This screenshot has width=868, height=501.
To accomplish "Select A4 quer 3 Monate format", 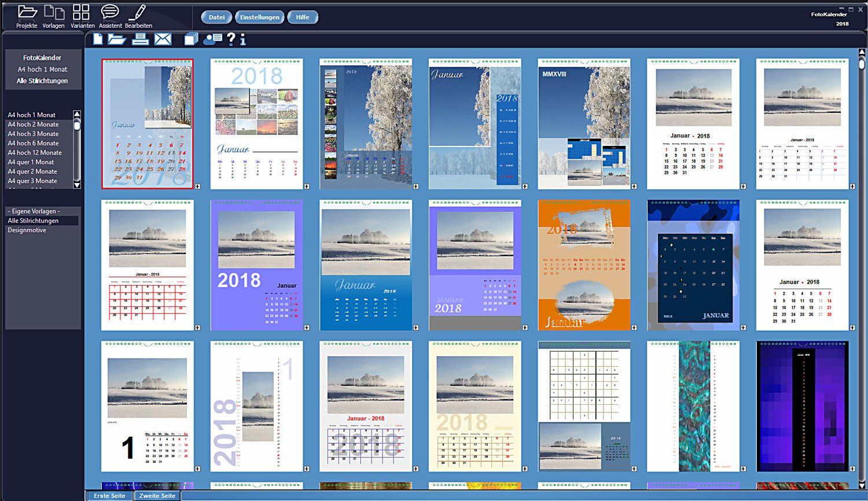I will [39, 181].
